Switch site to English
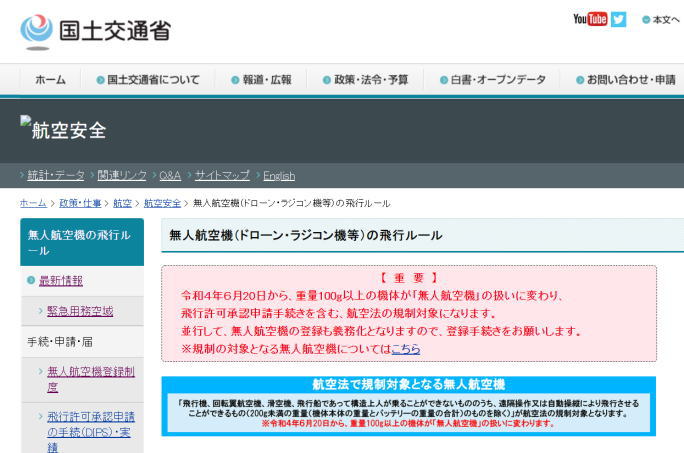Viewport: 684px width, 453px height. tap(279, 175)
